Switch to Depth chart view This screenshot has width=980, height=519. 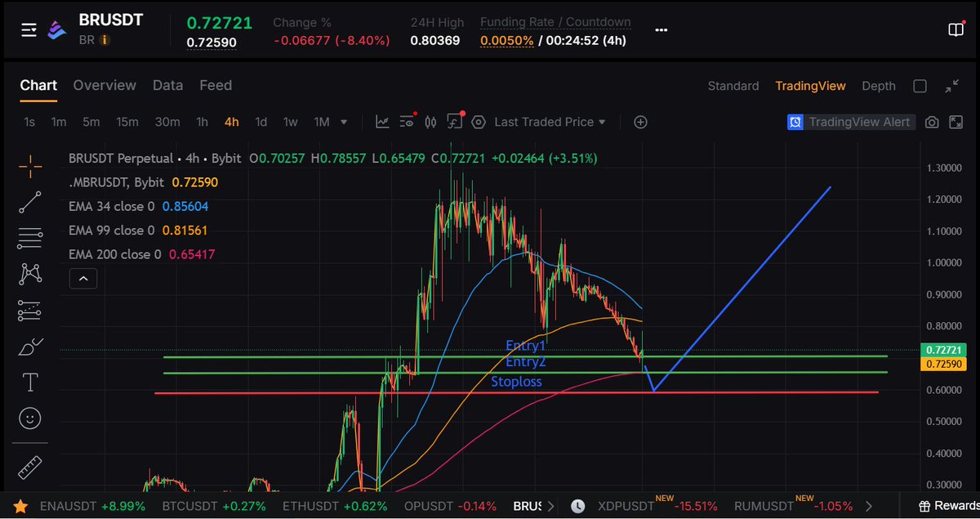pos(879,86)
